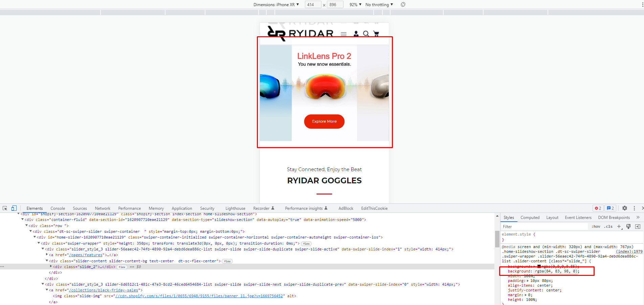
Task: Toggle computed styles sidebar icon
Action: pyautogui.click(x=638, y=226)
